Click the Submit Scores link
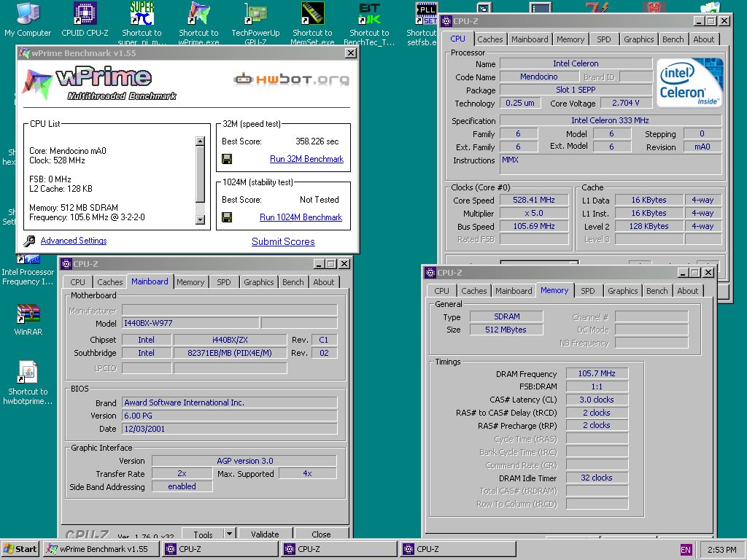The width and height of the screenshot is (747, 560). pos(283,241)
